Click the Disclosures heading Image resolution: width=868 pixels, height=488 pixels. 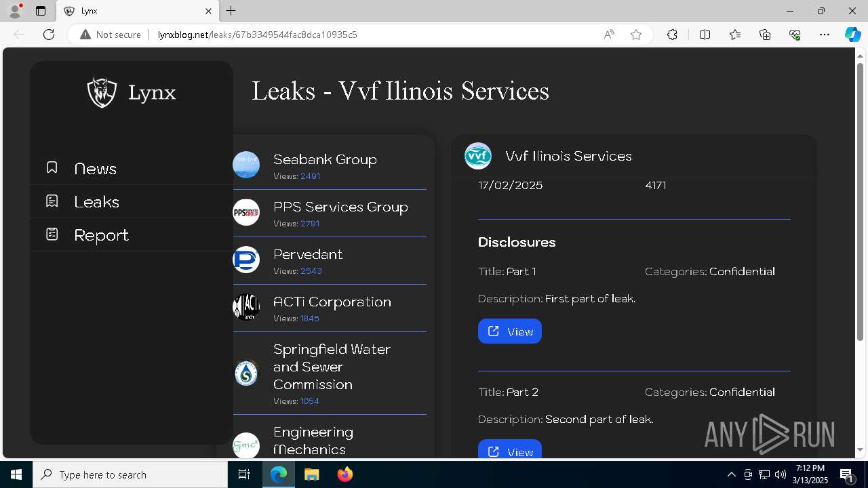pos(517,242)
